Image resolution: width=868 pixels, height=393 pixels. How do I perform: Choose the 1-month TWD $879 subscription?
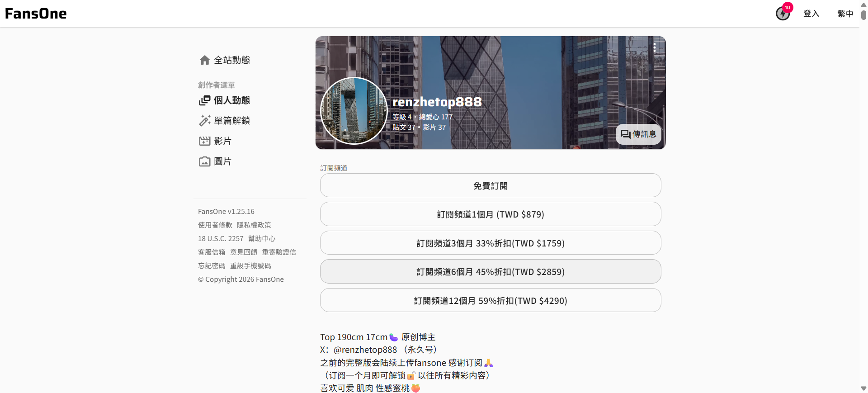(491, 214)
